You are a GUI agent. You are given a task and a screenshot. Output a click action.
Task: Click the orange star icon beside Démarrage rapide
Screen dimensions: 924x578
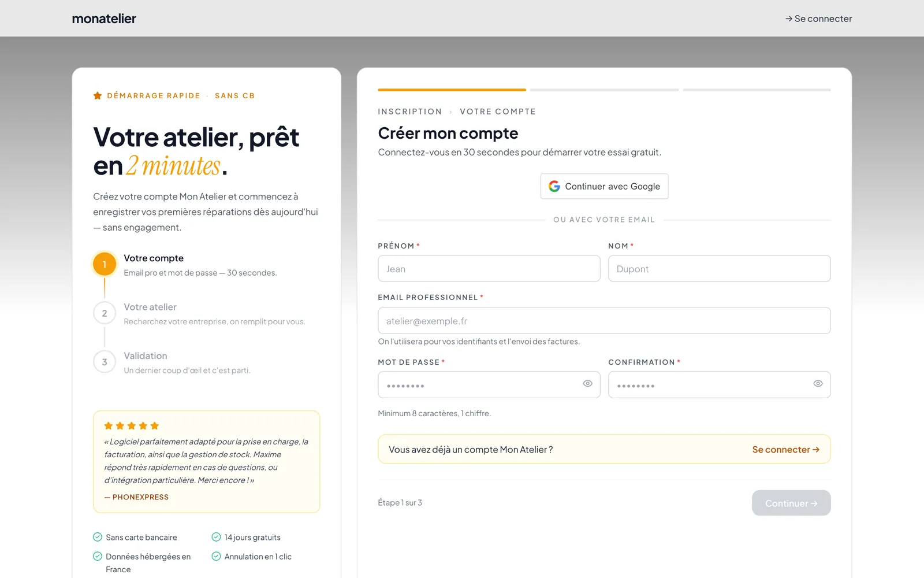(98, 95)
